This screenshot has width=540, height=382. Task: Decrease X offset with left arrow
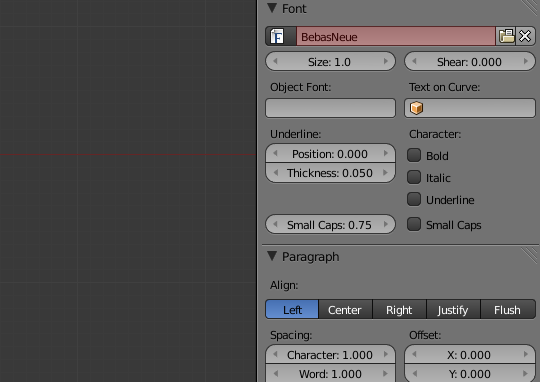(414, 354)
